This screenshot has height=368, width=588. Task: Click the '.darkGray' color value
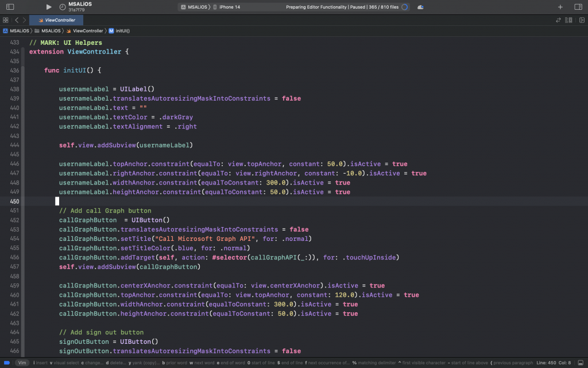[x=176, y=117]
